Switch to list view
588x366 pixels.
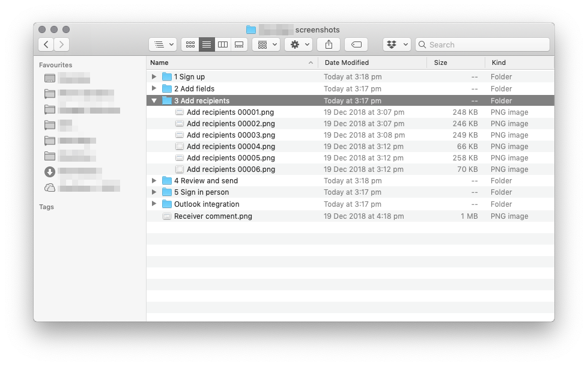point(206,44)
